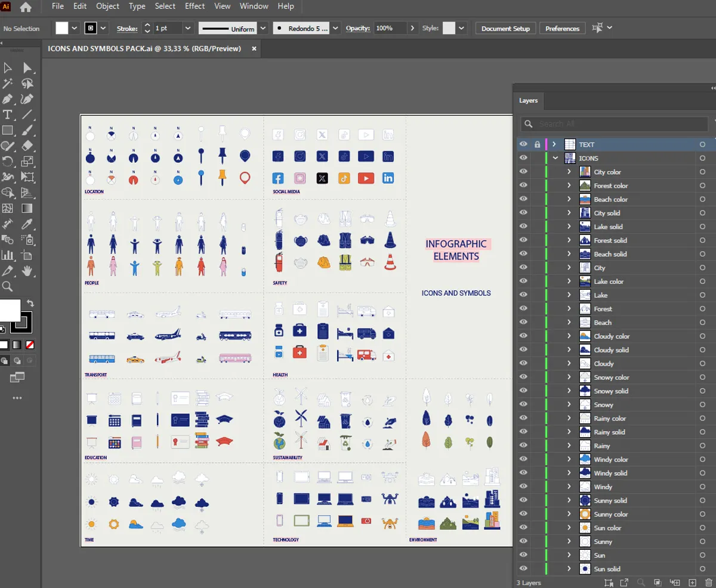
Task: Click the Document Setup button
Action: coord(505,27)
